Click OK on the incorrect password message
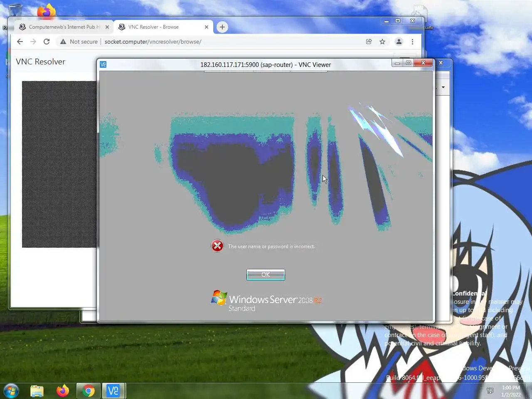The image size is (532, 399). click(x=266, y=275)
